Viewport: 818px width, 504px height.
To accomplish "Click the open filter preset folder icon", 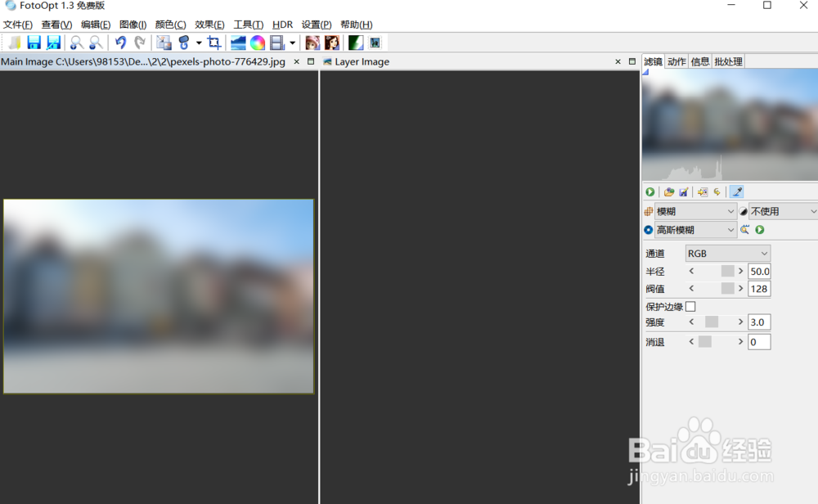I will [x=669, y=192].
